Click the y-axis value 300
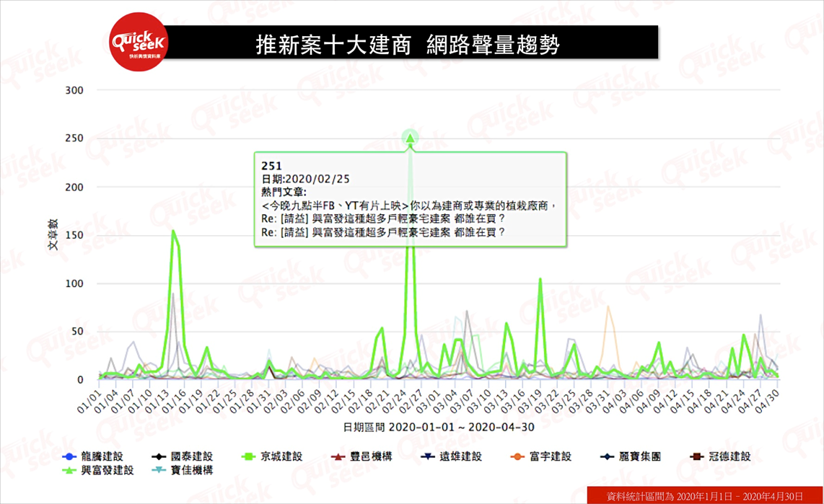Viewport: 824px width, 504px height. click(x=74, y=90)
